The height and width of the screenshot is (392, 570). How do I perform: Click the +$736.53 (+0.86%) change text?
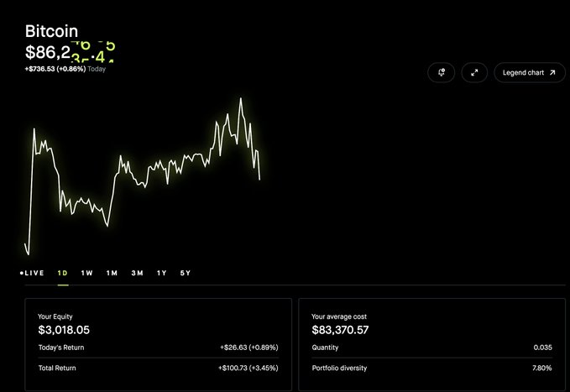(55, 69)
